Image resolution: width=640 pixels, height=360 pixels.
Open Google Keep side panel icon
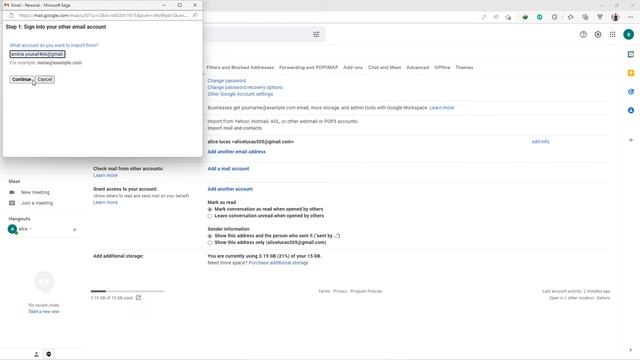pos(631,73)
